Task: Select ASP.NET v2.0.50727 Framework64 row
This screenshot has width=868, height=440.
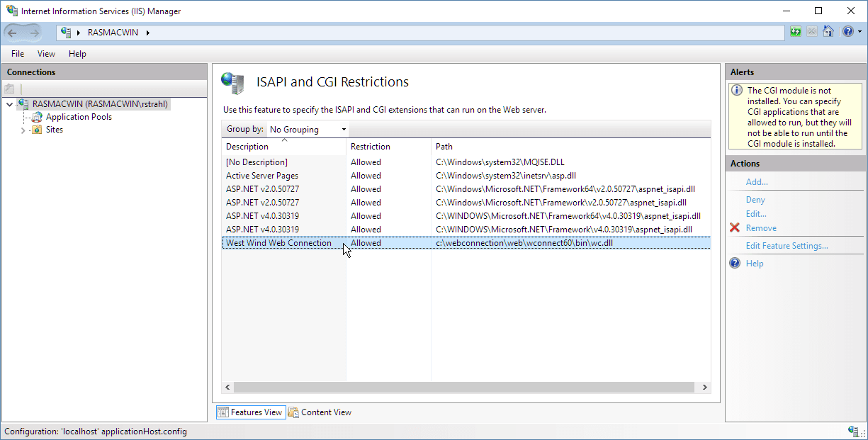Action: tap(466, 189)
